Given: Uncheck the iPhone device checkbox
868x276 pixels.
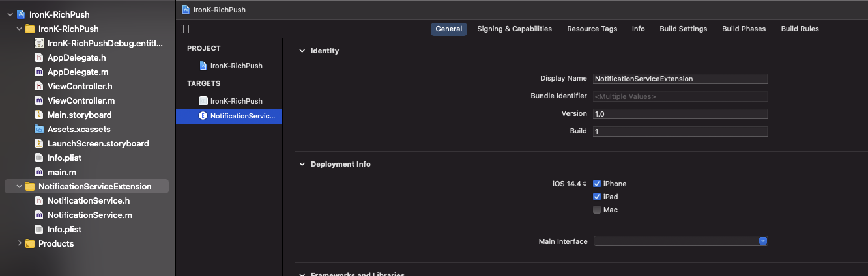Looking at the screenshot, I should [x=597, y=184].
